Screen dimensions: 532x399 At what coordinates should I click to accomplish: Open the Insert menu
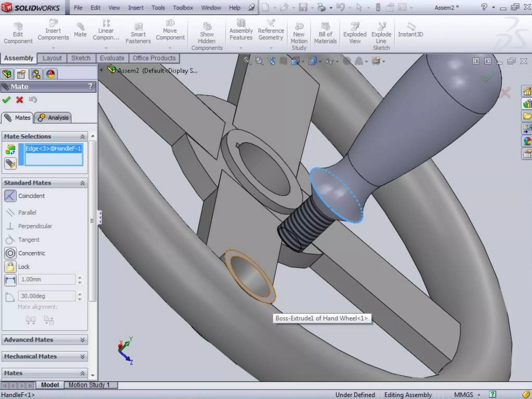136,8
